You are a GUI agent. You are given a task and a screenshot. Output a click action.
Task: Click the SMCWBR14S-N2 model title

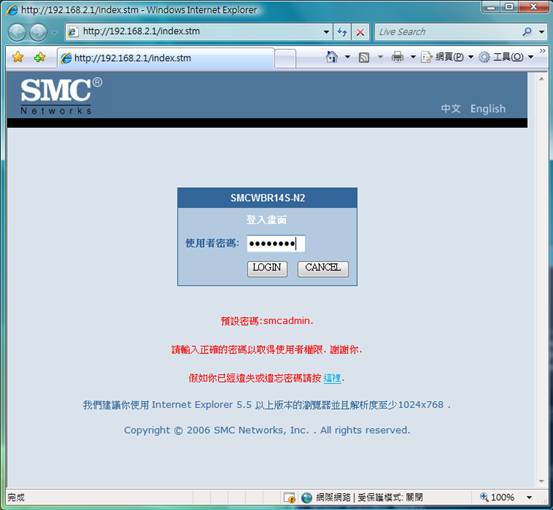tap(267, 198)
